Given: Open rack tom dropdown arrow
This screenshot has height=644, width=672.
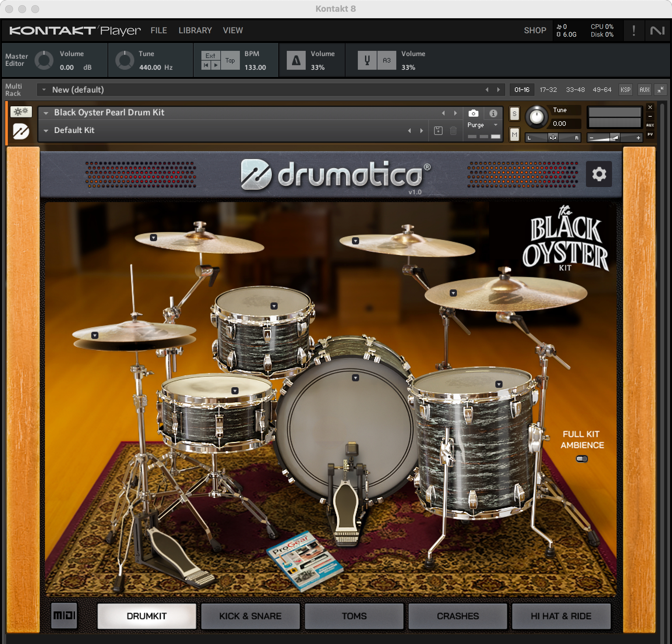Looking at the screenshot, I should coord(274,306).
